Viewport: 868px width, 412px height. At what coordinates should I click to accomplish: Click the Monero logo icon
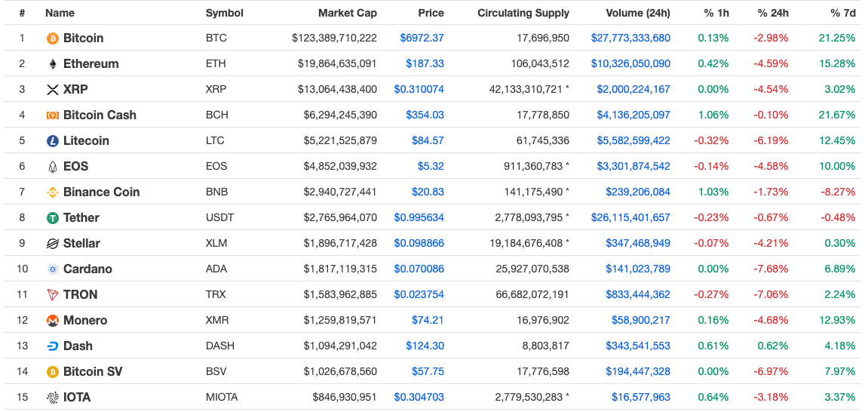coord(53,320)
